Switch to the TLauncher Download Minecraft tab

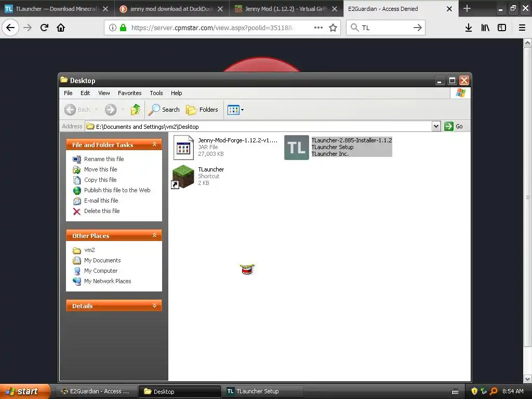(56, 9)
